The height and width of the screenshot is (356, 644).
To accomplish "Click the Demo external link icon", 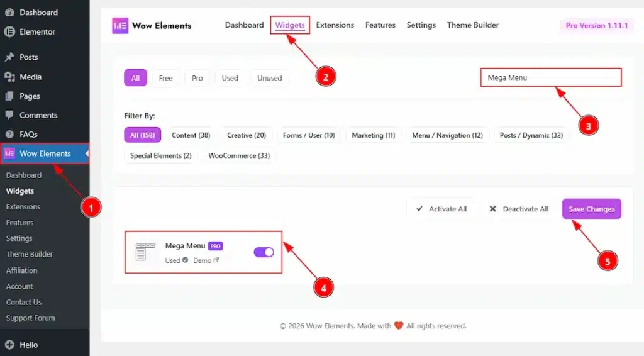I will 216,260.
